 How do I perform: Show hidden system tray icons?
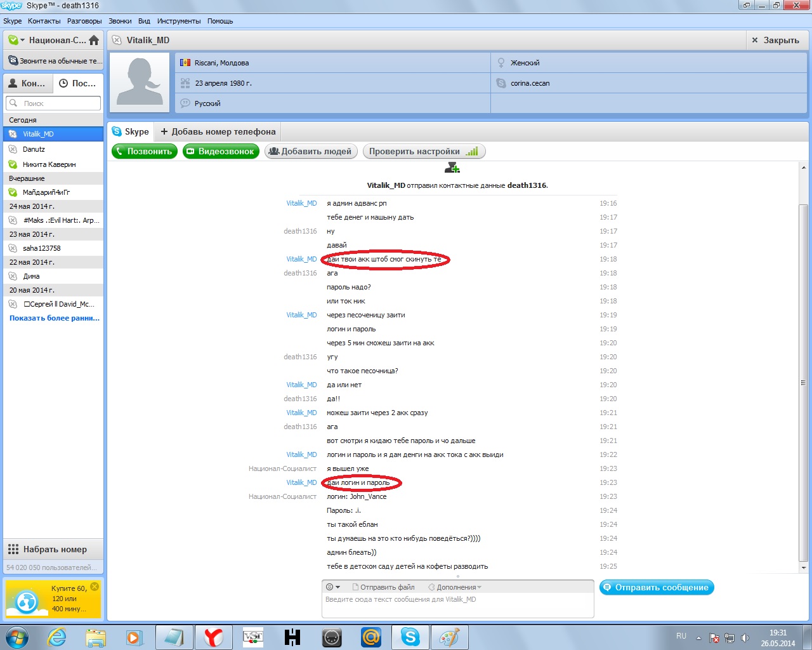coord(698,638)
